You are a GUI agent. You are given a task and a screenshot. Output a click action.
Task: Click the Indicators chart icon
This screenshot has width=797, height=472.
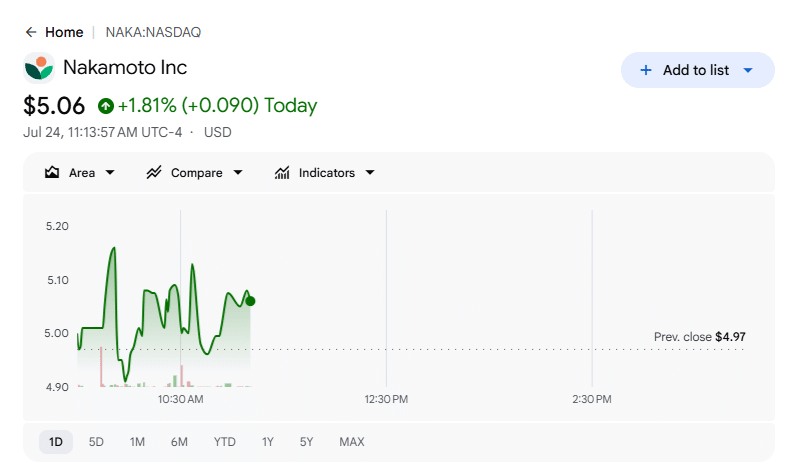click(x=282, y=173)
